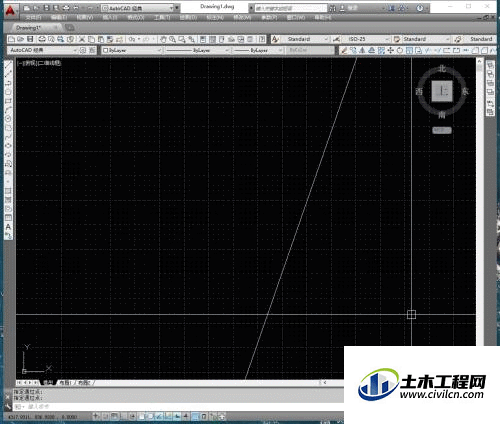Select the Move tool in Modify toolbar

390,50
